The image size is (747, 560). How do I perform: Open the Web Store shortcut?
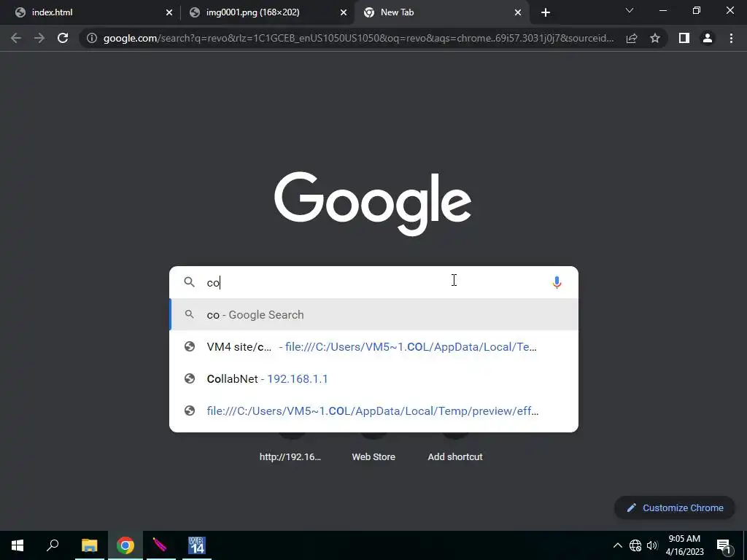(373, 456)
